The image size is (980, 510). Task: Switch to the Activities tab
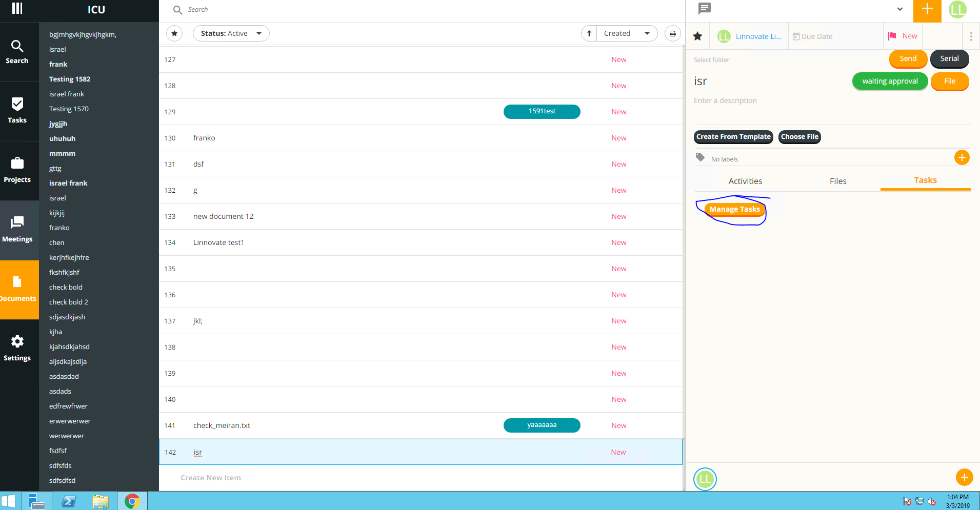pos(745,181)
